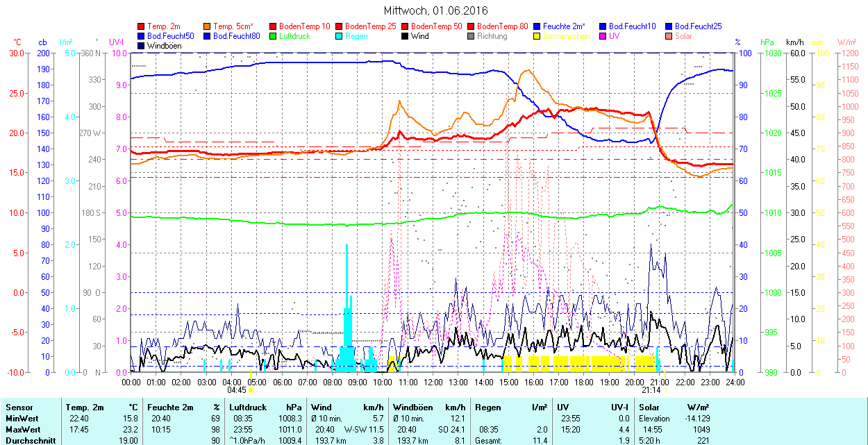Click solar elevation value '-14.129'
The image size is (868, 445).
[696, 419]
